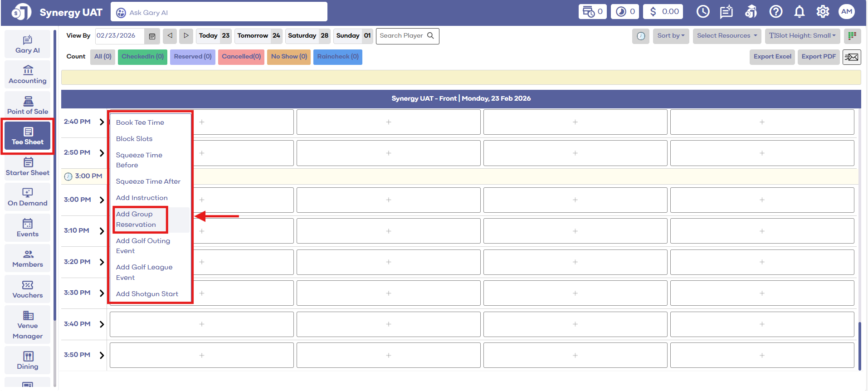This screenshot has height=391, width=868.
Task: Open Slot Height: Small dropdown
Action: point(802,36)
